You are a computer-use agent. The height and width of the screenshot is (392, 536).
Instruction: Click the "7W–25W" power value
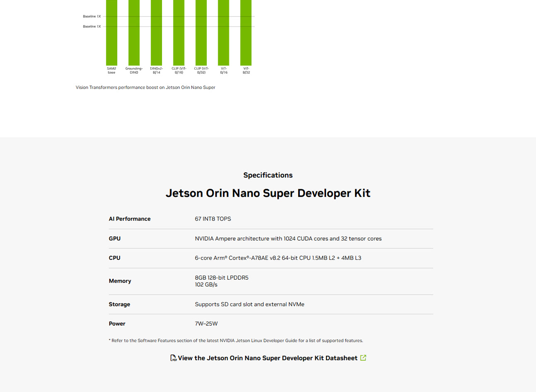[x=206, y=324]
